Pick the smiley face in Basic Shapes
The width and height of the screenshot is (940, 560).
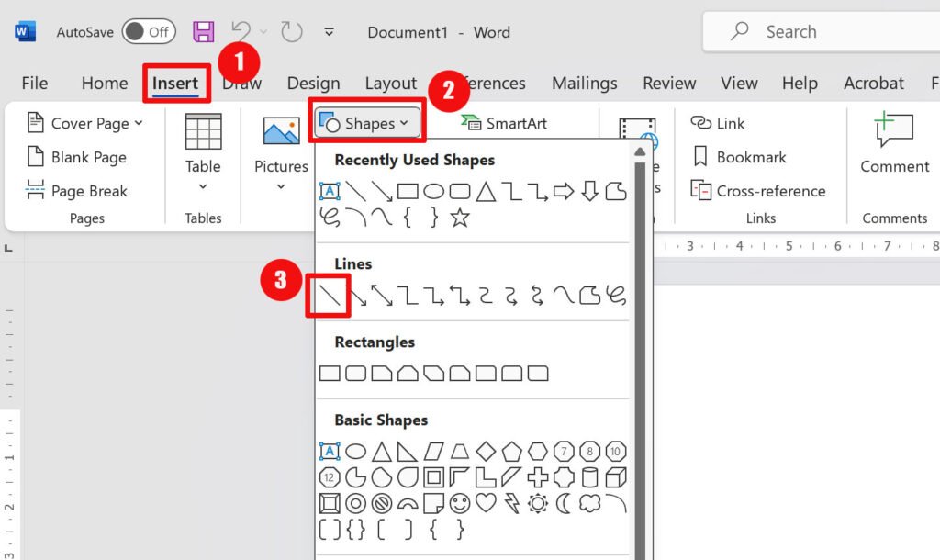click(459, 503)
